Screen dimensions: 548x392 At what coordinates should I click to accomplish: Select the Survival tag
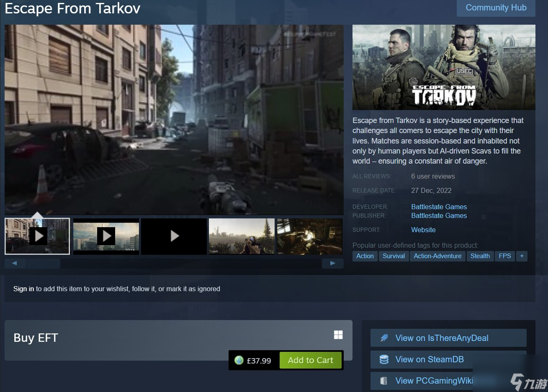pos(394,256)
